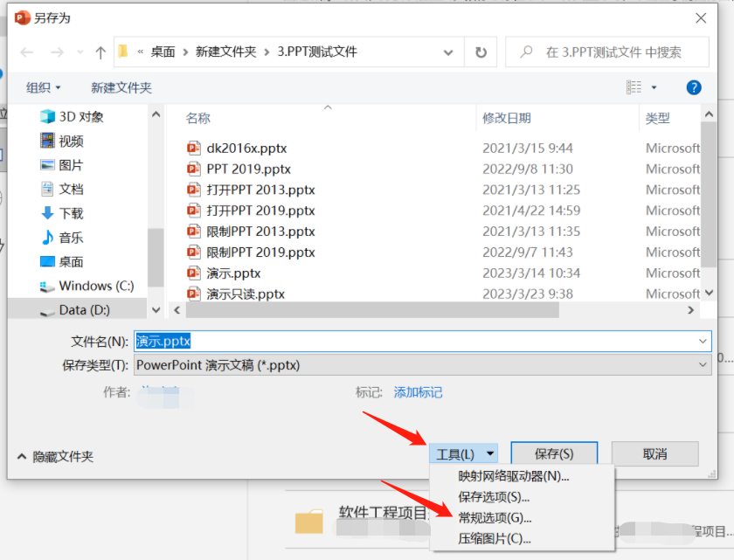This screenshot has height=560, width=734.
Task: Select 音乐 in the navigation pane
Action: tap(62, 238)
